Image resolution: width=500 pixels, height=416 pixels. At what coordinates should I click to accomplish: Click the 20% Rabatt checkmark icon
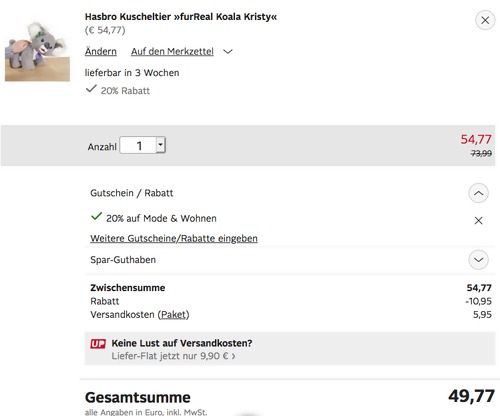pyautogui.click(x=91, y=89)
